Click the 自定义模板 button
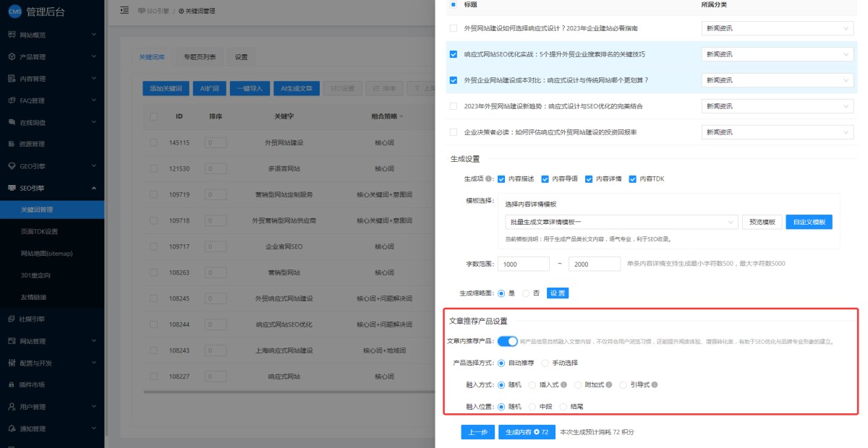The height and width of the screenshot is (448, 868). point(809,222)
